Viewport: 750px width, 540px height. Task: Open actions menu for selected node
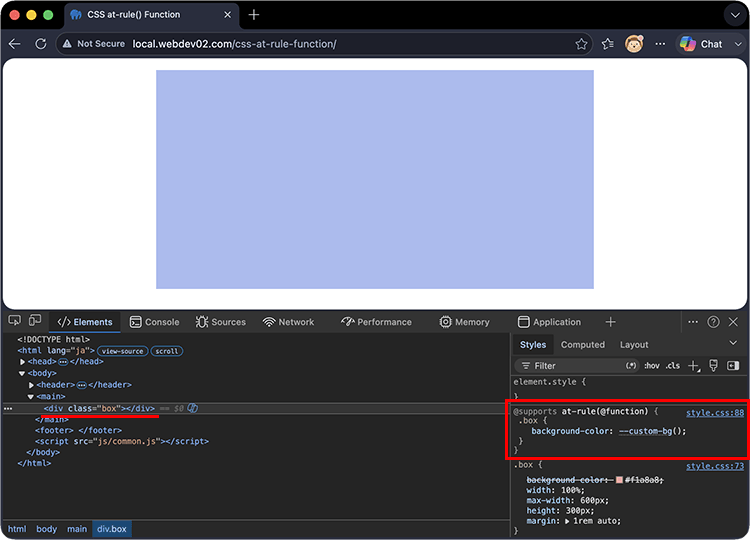point(8,409)
